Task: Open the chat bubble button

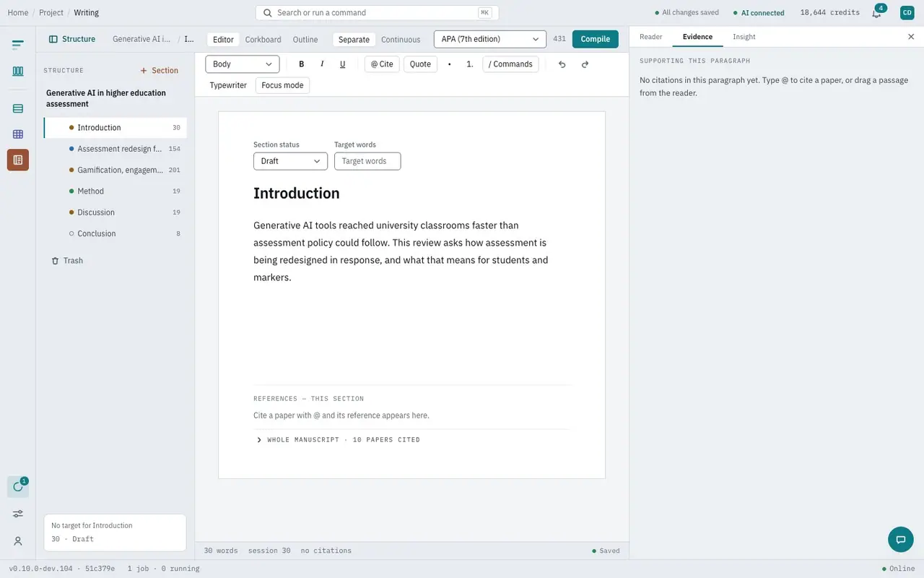Action: click(900, 539)
